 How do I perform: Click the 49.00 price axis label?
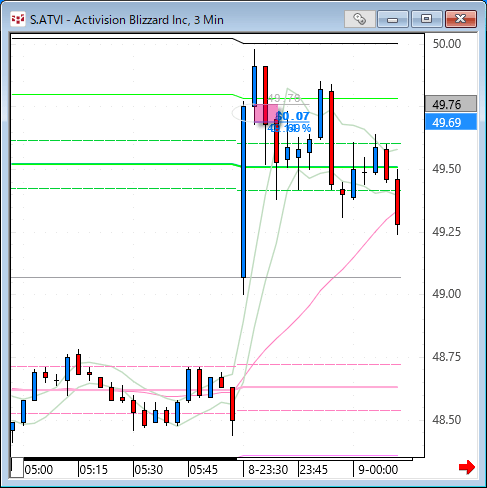coord(447,294)
